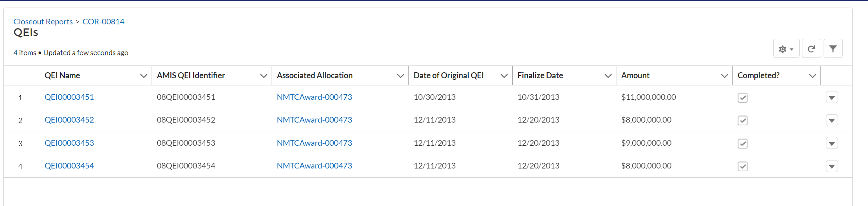Sort by Date of Original QEI header
Image resolution: width=868 pixels, height=206 pixels.
(448, 75)
